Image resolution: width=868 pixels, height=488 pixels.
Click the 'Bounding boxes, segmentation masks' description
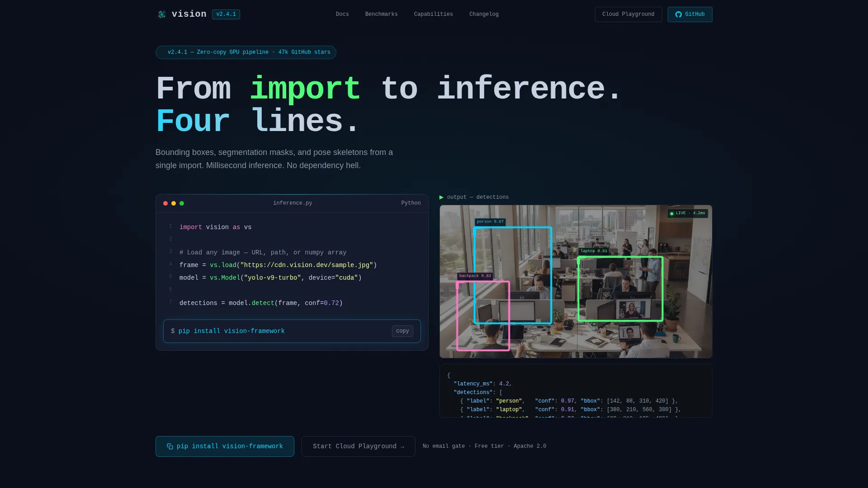pyautogui.click(x=274, y=159)
